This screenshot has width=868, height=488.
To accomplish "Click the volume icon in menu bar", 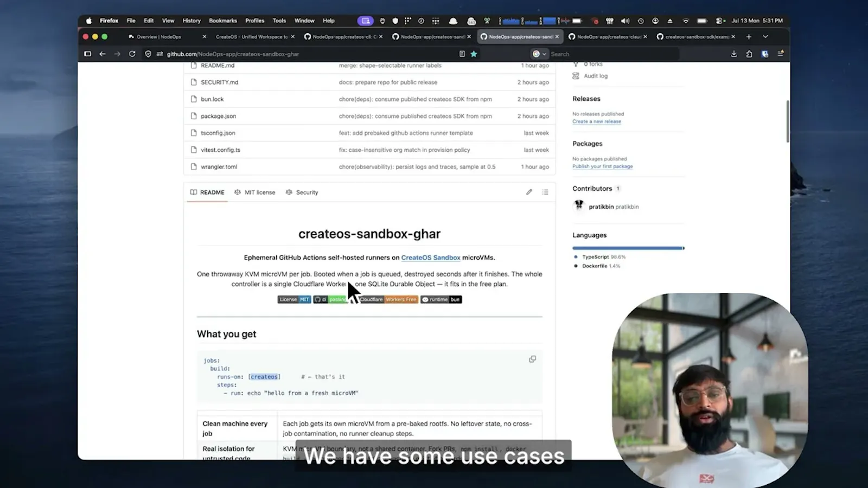I will click(625, 21).
